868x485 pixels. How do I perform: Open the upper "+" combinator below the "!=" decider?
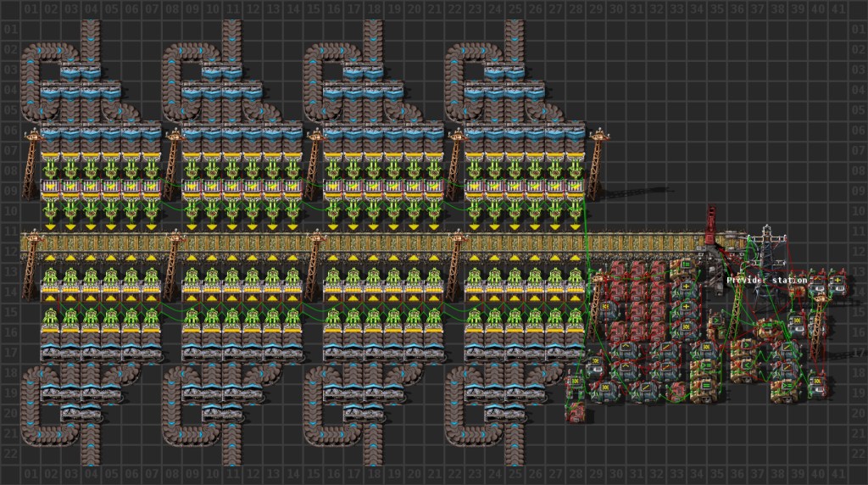(x=685, y=289)
